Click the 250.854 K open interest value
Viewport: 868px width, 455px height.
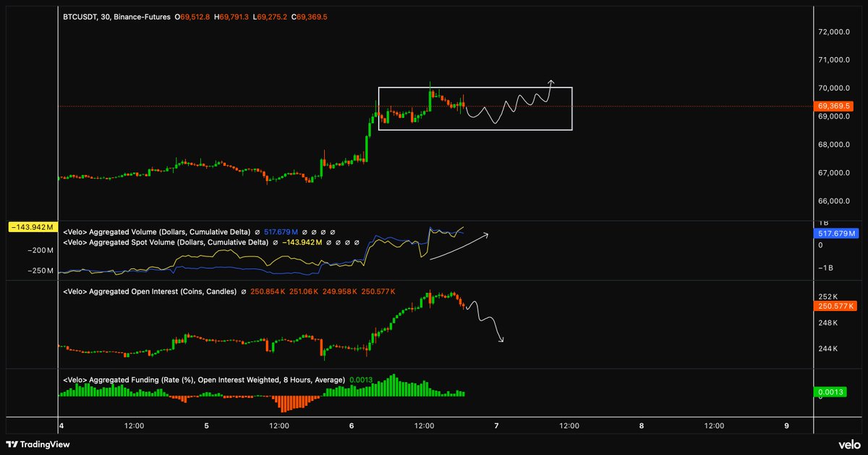click(267, 292)
